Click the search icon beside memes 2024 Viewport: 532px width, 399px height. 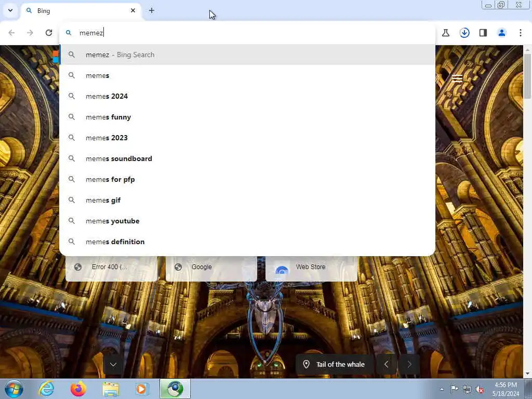(72, 96)
